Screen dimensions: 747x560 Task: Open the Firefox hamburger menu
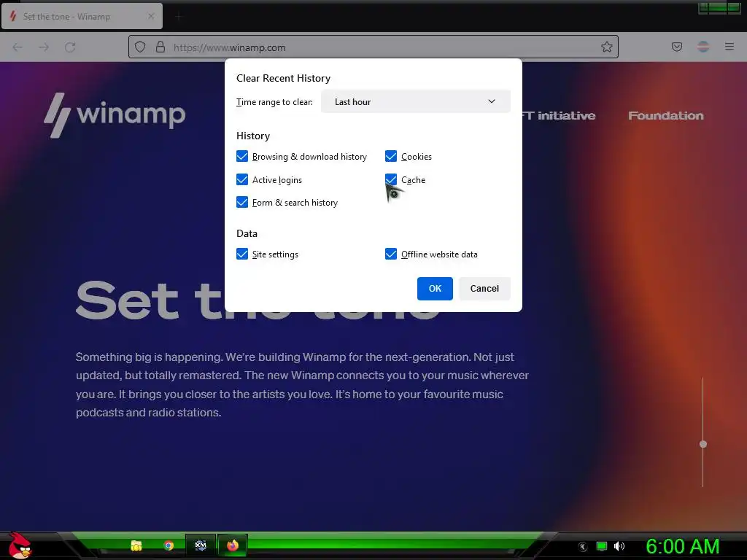(x=729, y=47)
